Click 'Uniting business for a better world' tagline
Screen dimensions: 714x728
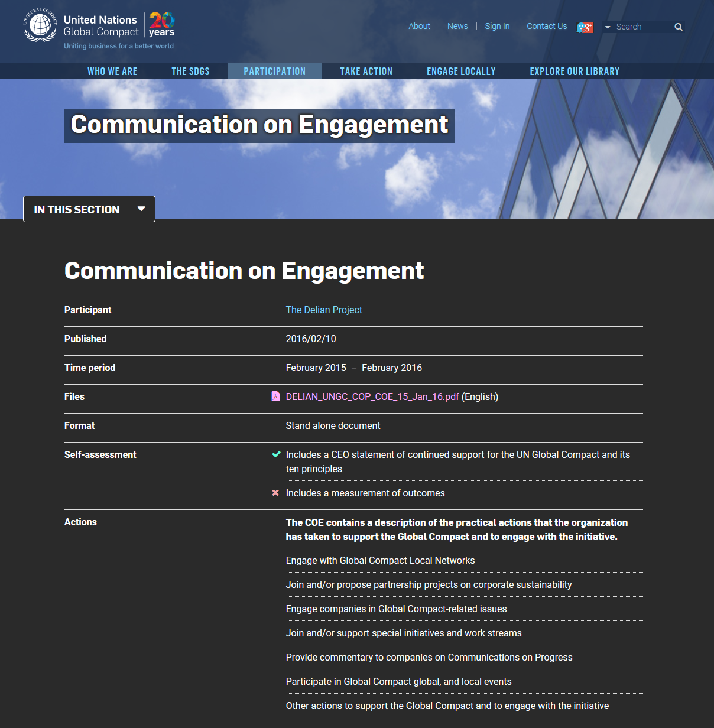click(119, 46)
